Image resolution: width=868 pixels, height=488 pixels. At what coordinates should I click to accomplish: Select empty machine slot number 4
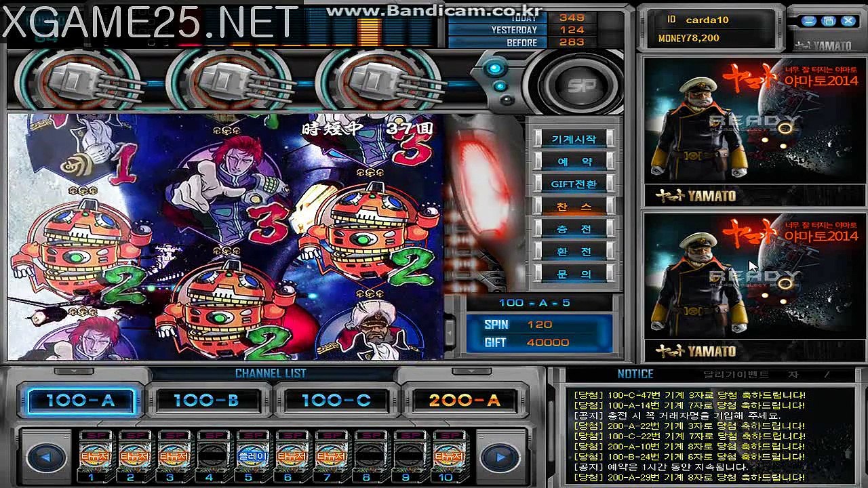(213, 455)
